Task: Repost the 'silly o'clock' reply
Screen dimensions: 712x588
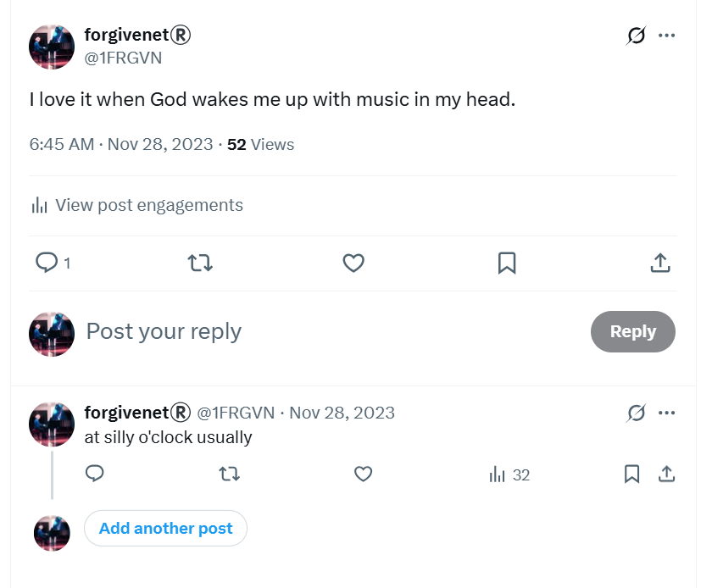Action: 230,474
